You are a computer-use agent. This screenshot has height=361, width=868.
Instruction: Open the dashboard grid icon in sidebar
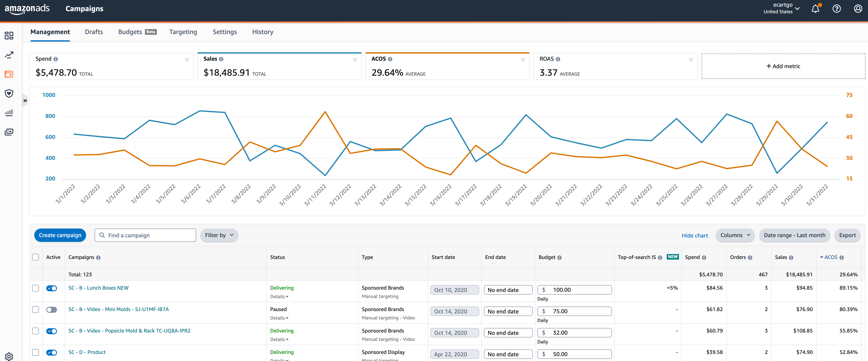tap(9, 35)
